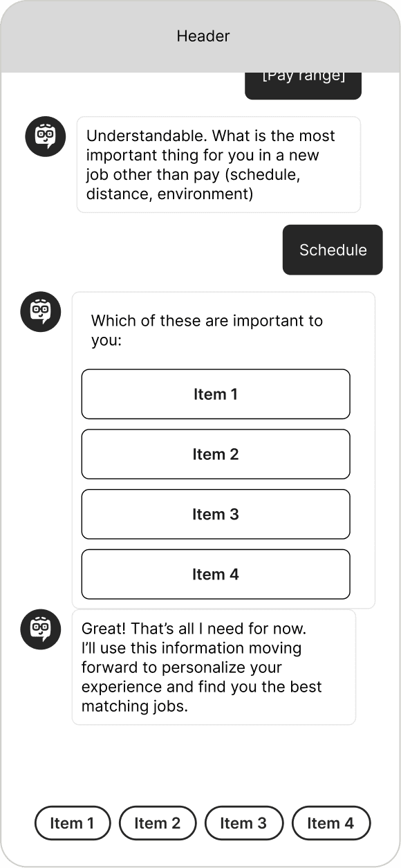Tap the Item 4 pill in bottom row

pyautogui.click(x=331, y=823)
